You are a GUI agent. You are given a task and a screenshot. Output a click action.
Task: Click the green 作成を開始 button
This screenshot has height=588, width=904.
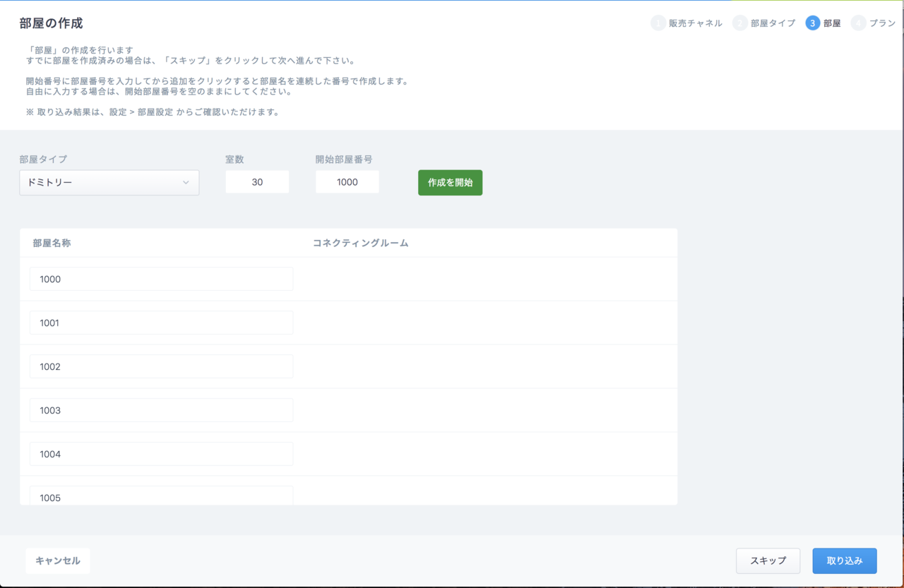450,182
